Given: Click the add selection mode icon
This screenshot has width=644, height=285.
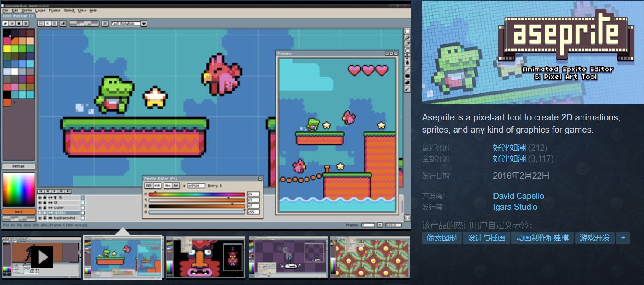Looking at the screenshot, I should tap(48, 23).
